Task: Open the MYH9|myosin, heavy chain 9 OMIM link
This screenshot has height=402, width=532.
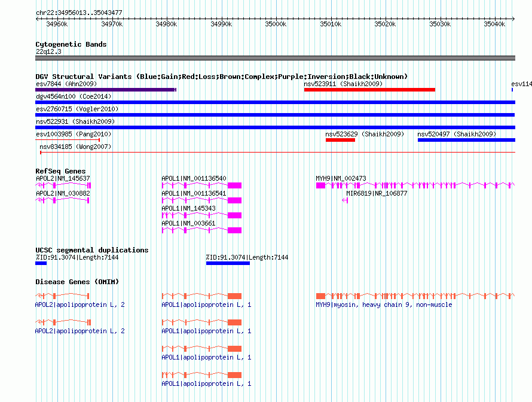Action: pos(384,305)
